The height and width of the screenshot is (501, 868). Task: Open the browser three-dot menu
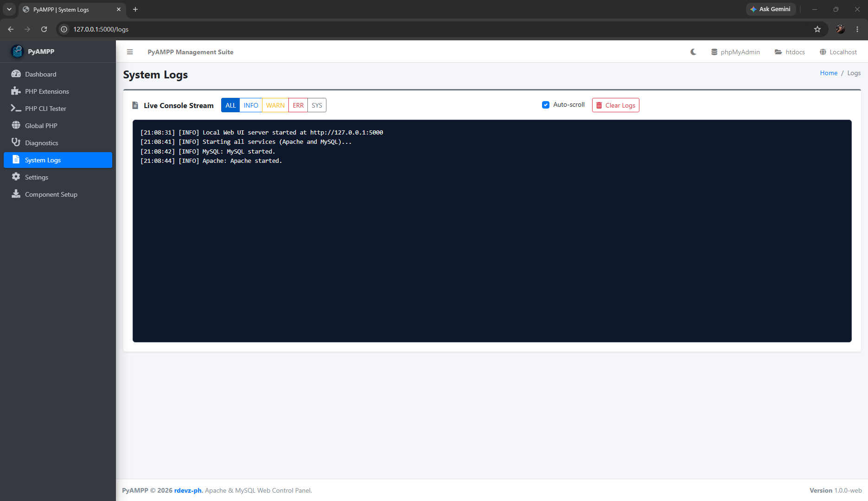click(x=857, y=29)
